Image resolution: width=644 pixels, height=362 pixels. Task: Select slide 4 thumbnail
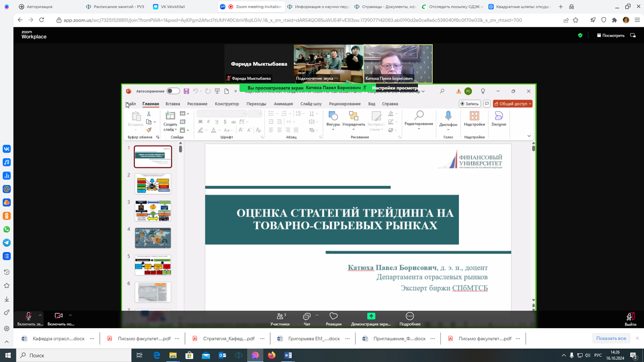pos(153,238)
